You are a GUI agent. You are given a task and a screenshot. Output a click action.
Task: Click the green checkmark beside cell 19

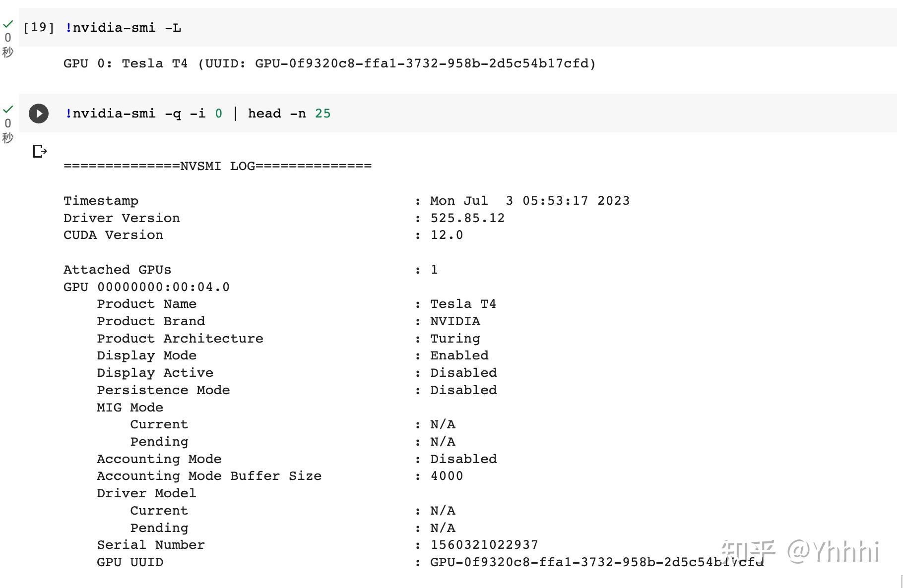point(8,24)
